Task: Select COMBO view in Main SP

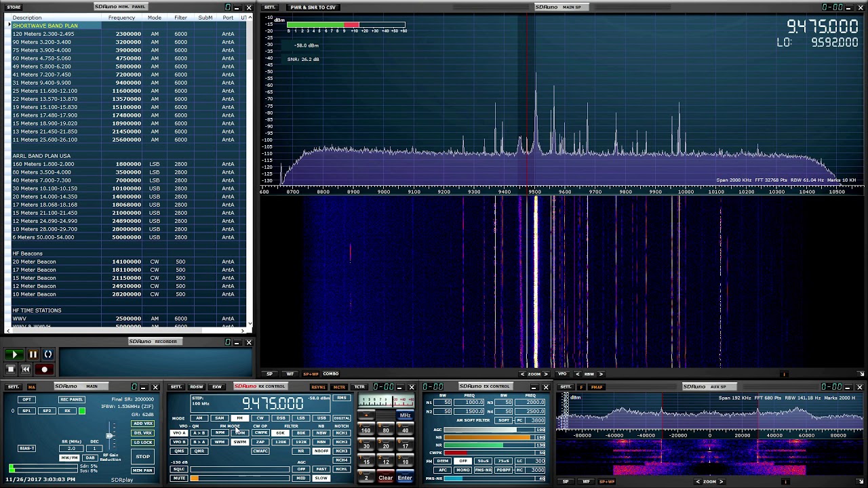Action: click(x=331, y=374)
